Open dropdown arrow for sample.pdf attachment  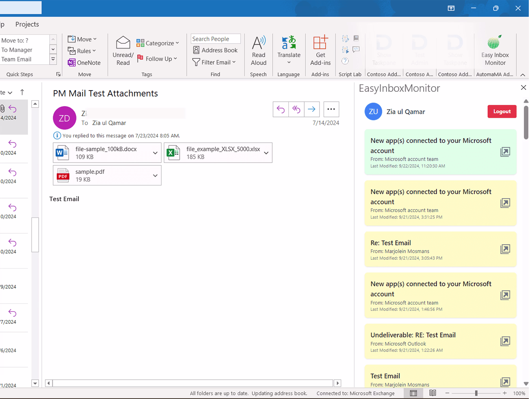pos(155,176)
